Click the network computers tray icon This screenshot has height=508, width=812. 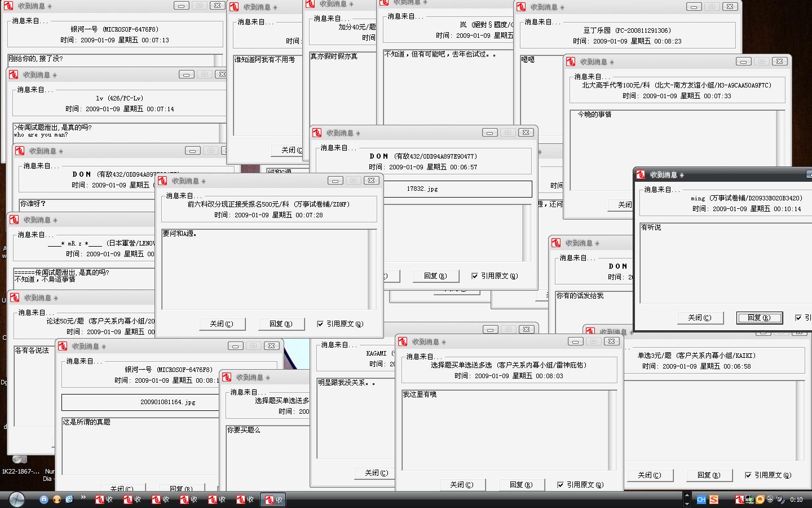(x=749, y=500)
